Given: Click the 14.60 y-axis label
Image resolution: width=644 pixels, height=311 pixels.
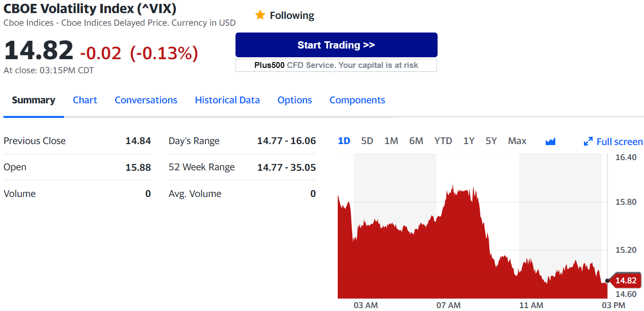Looking at the screenshot, I should [626, 294].
